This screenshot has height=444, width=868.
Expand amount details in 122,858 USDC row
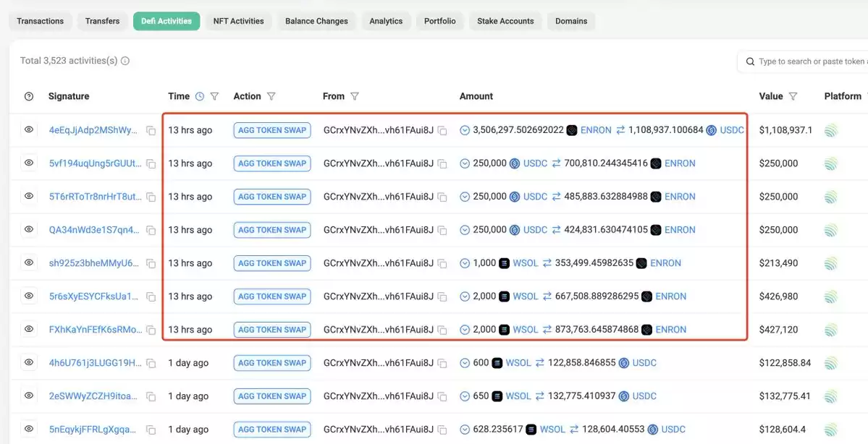point(465,363)
